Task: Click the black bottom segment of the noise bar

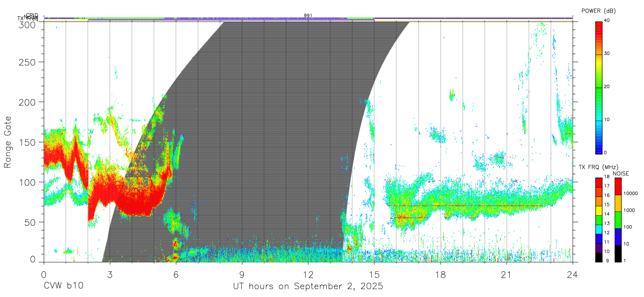Action: point(618,253)
